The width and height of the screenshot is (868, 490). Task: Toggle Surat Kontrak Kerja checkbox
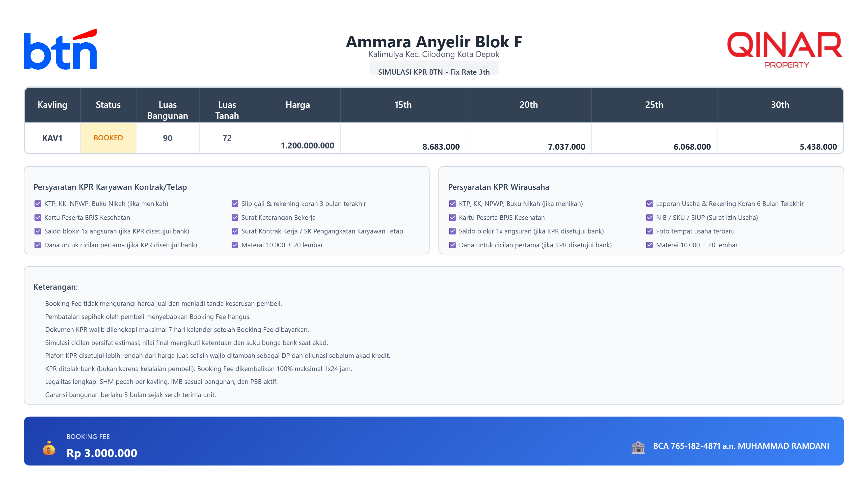click(235, 231)
